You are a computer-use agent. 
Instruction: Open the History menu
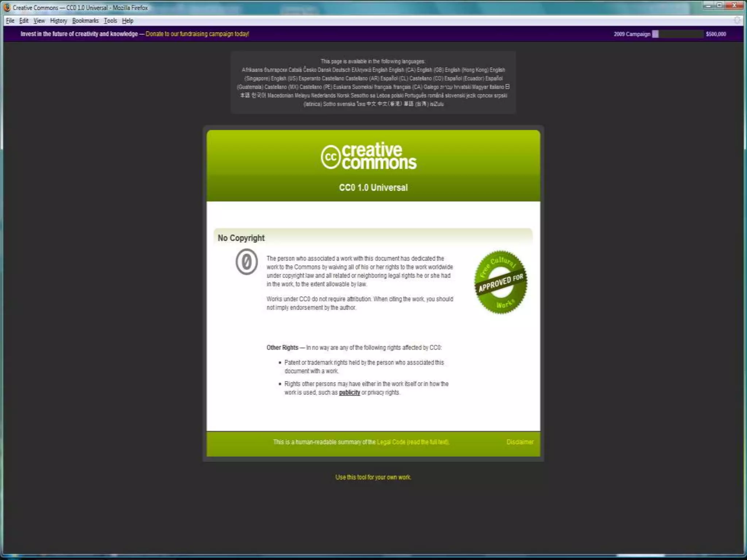click(58, 21)
